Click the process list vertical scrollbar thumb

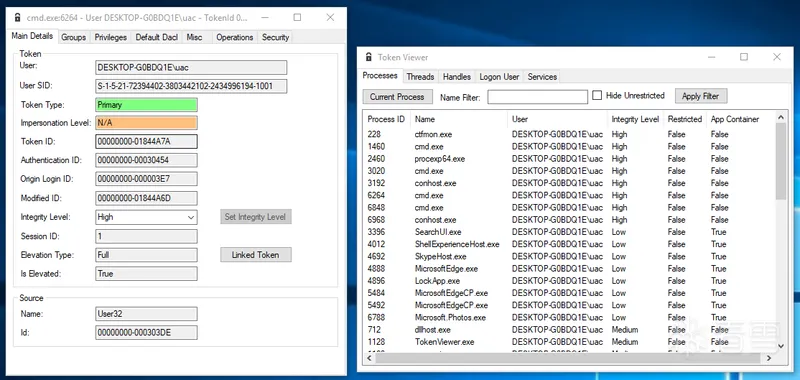pyautogui.click(x=781, y=161)
